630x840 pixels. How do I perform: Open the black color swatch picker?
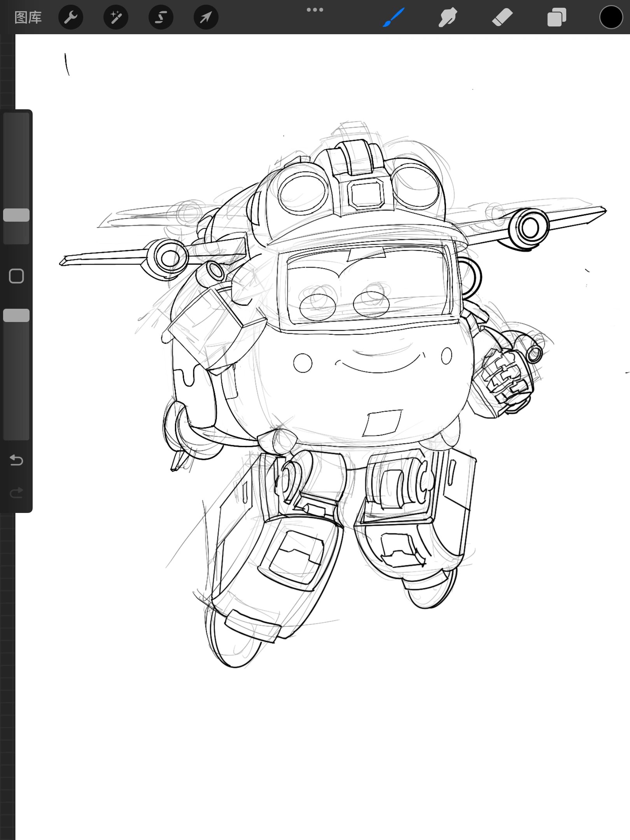(x=611, y=17)
